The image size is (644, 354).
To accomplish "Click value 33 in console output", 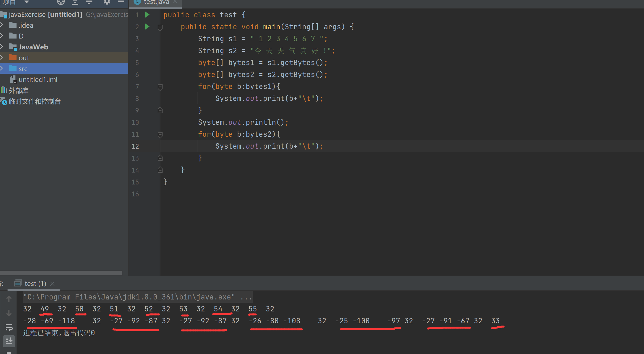I will [495, 321].
